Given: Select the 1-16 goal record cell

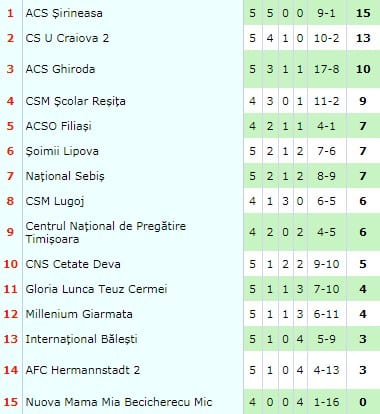Looking at the screenshot, I should click(x=326, y=402).
